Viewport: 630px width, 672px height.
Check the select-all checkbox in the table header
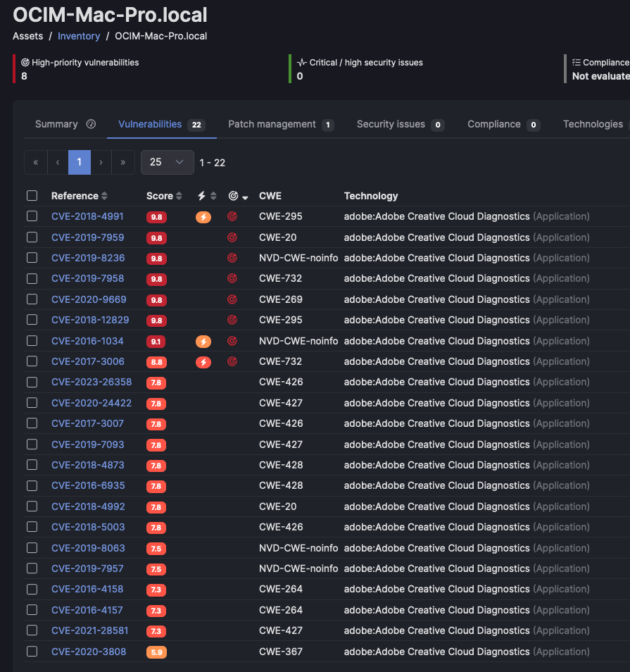click(x=32, y=196)
